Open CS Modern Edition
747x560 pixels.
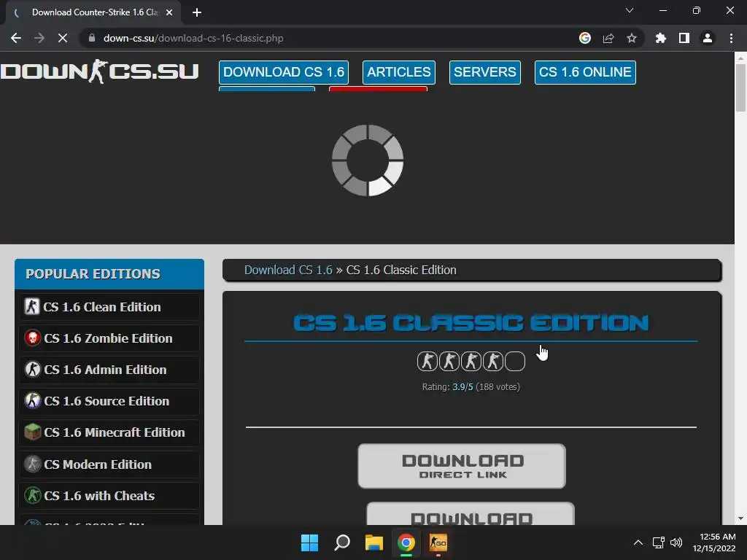(x=109, y=464)
